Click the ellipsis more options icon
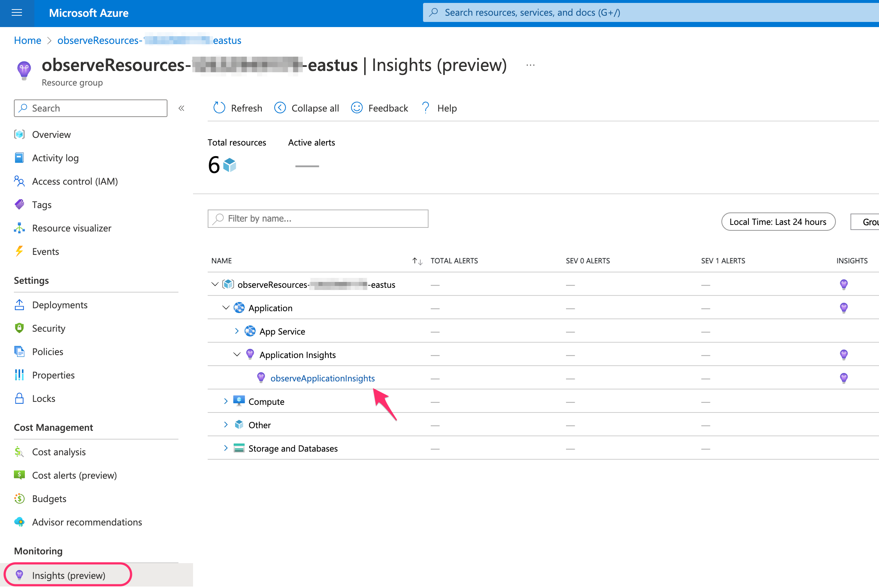The height and width of the screenshot is (588, 879). tap(530, 65)
